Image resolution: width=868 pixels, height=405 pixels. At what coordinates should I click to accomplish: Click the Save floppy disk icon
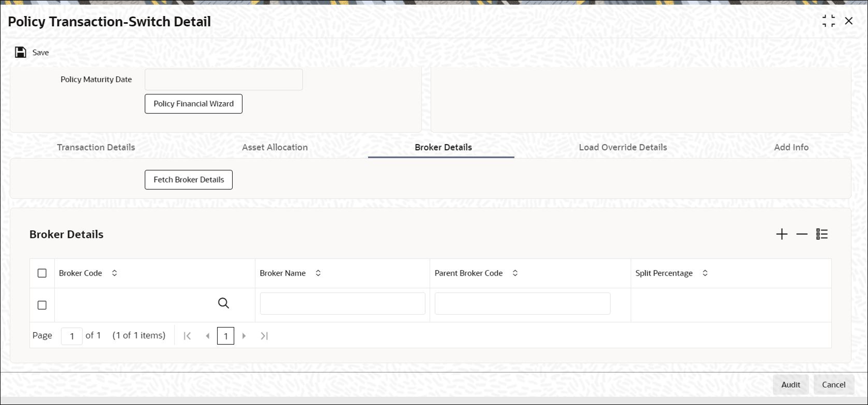coord(21,52)
